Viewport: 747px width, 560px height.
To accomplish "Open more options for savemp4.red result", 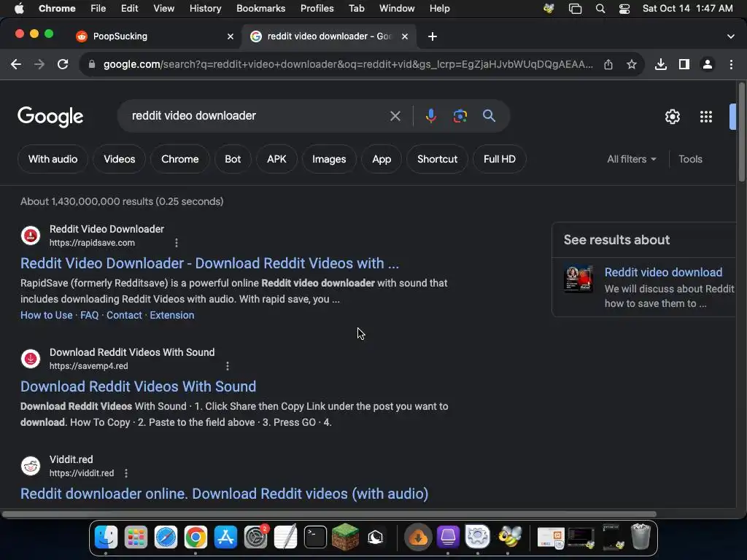I will (x=228, y=366).
